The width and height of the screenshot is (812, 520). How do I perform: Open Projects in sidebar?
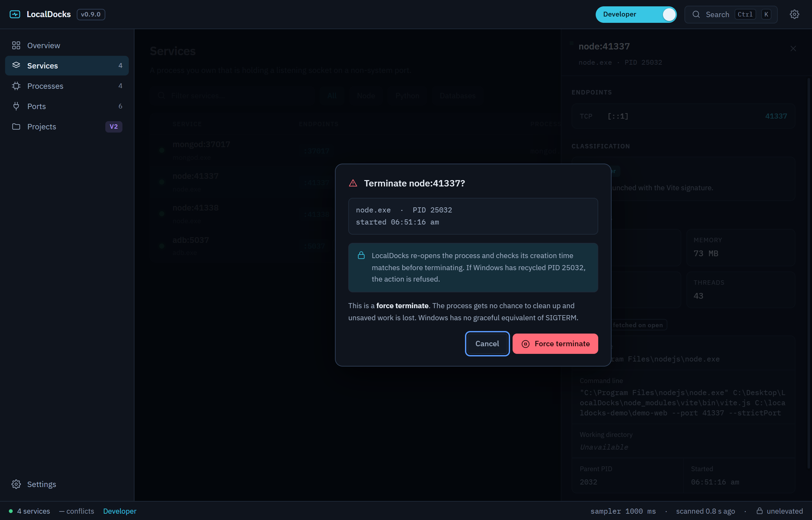(x=67, y=126)
